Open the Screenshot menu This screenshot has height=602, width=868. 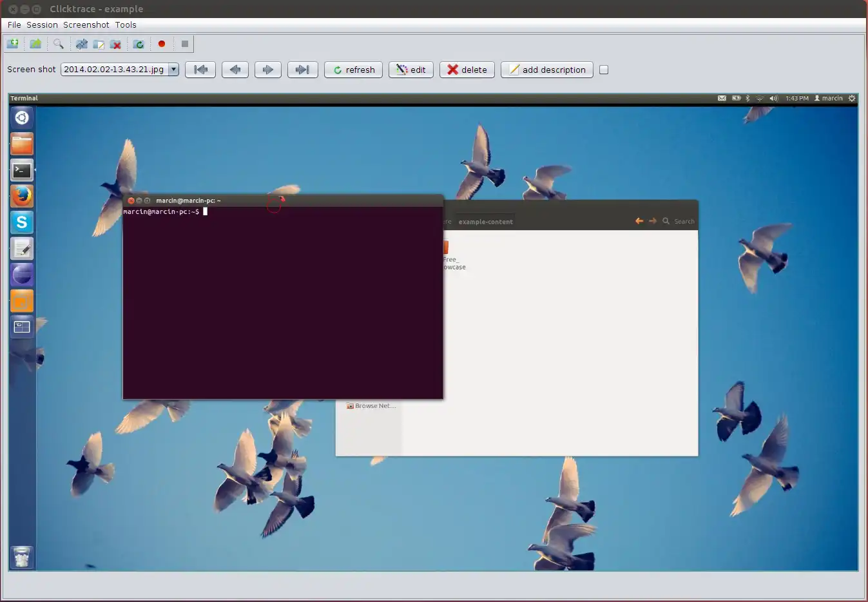point(86,24)
